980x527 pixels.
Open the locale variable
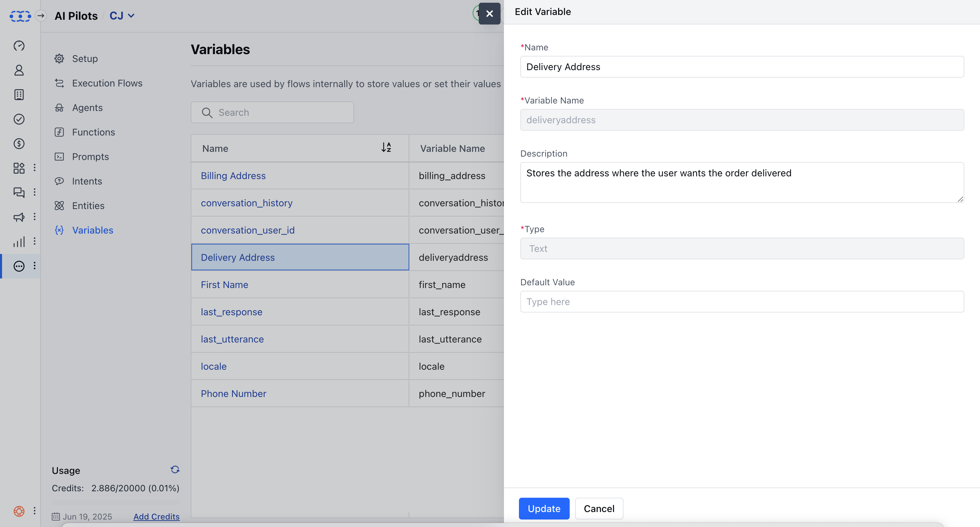(214, 367)
